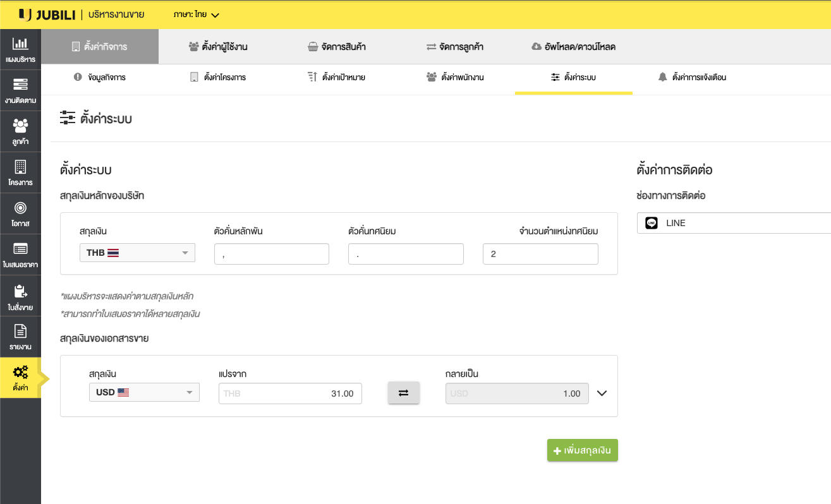Open the USD sales currency dropdown
This screenshot has height=504, width=831.
(x=144, y=392)
